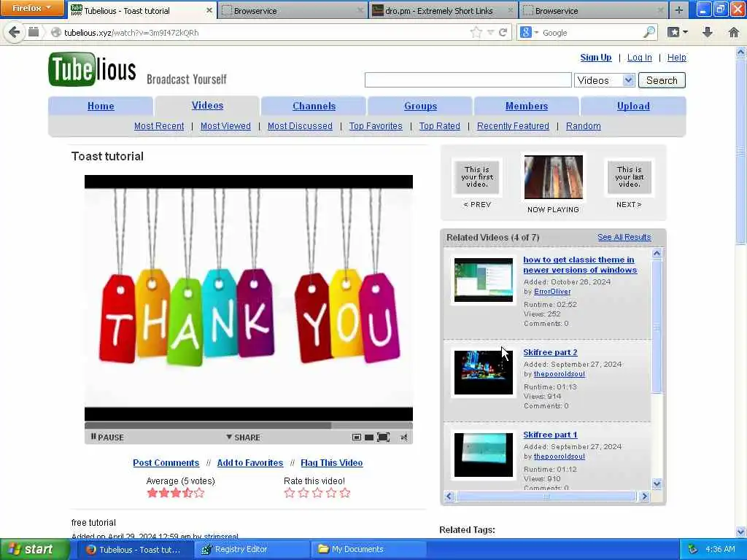The height and width of the screenshot is (560, 747).
Task: Open the Top Rated link
Action: pos(439,125)
